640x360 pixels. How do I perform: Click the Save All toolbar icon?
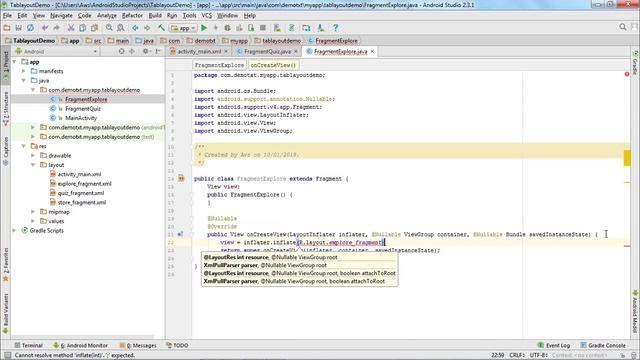(x=18, y=28)
